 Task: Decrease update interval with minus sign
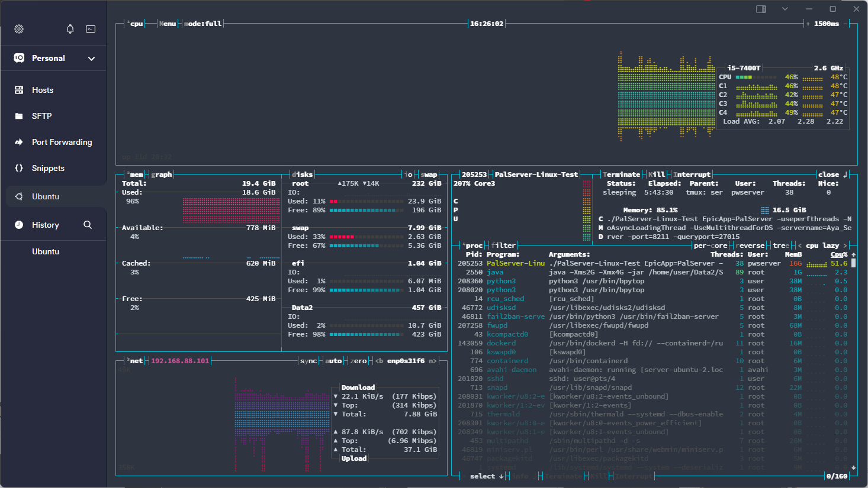point(846,24)
